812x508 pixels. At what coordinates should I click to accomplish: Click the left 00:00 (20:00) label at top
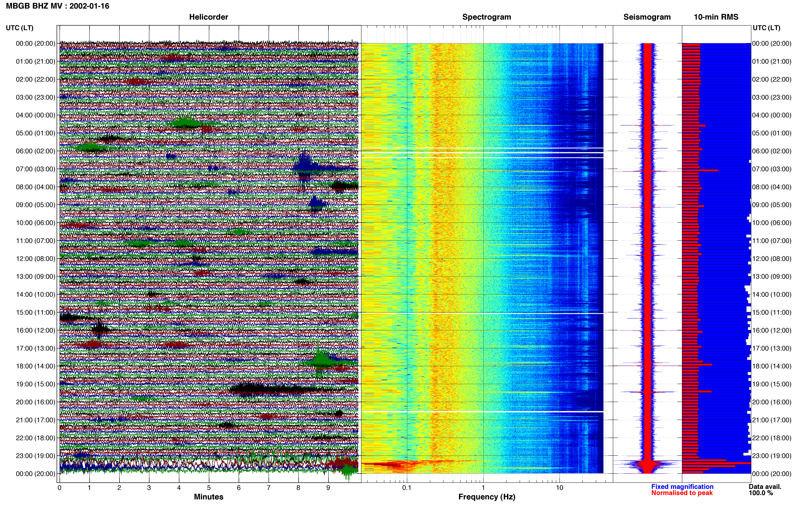[36, 43]
